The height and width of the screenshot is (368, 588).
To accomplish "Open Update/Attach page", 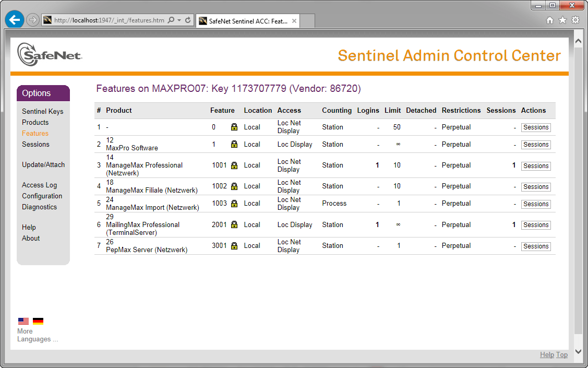I will click(x=43, y=164).
